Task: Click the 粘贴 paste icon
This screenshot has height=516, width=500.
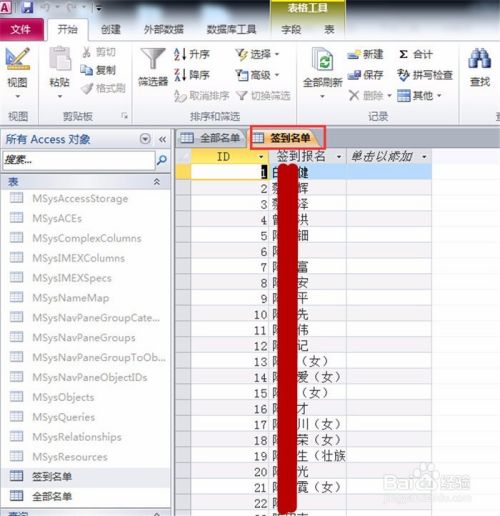Action: pyautogui.click(x=60, y=59)
